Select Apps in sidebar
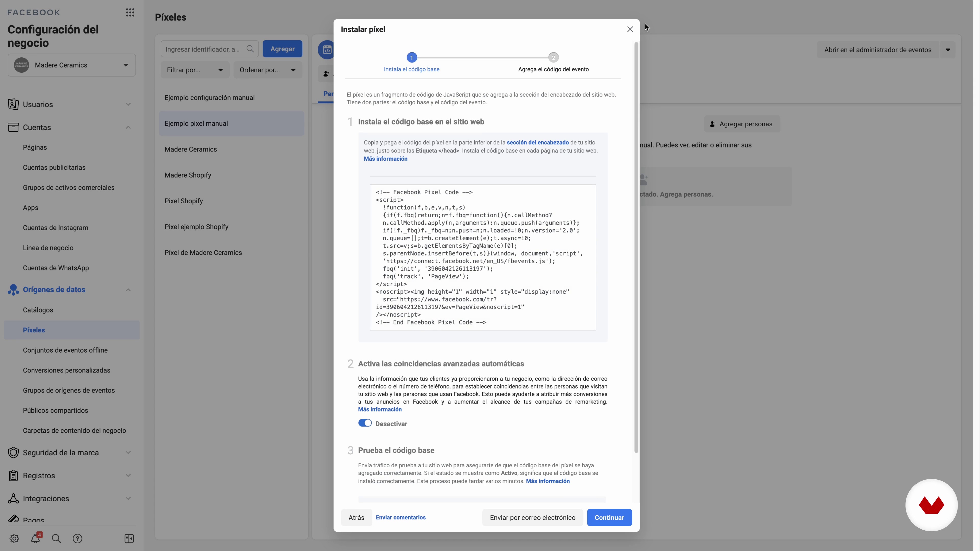 [x=30, y=208]
